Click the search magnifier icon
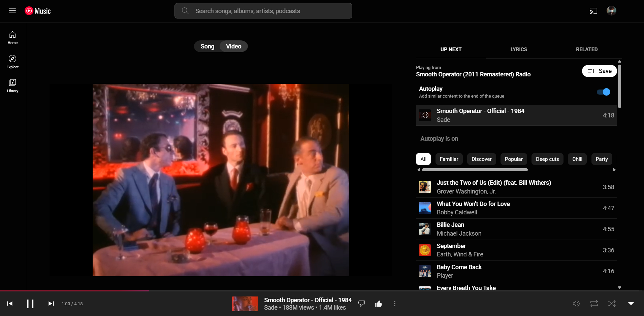The image size is (644, 316). tap(185, 11)
